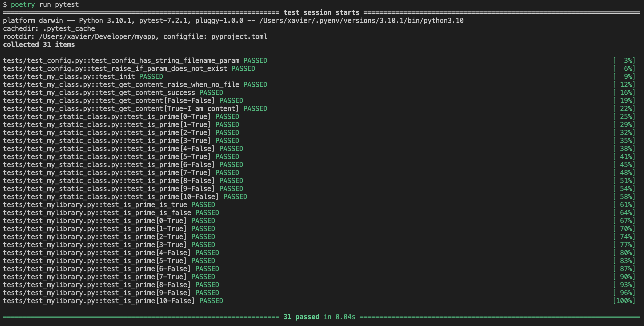Click the 'cachedir: .pytest_cache' line

click(49, 29)
